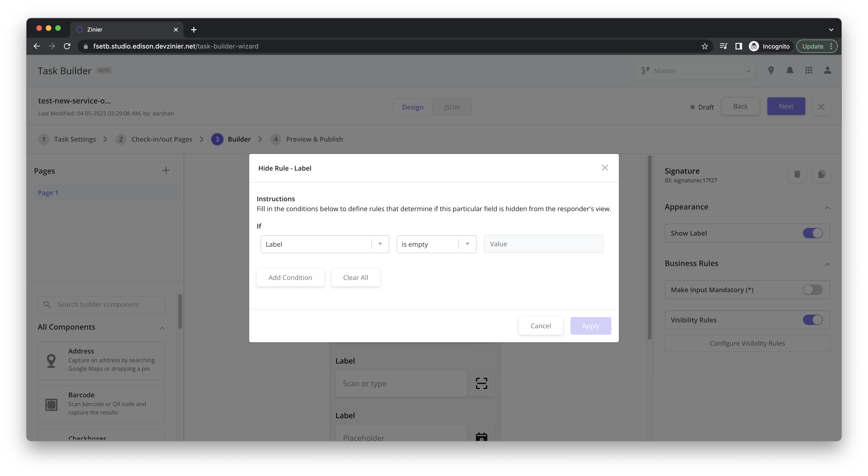Bookmark this page with star icon
The width and height of the screenshot is (868, 476).
click(x=705, y=46)
